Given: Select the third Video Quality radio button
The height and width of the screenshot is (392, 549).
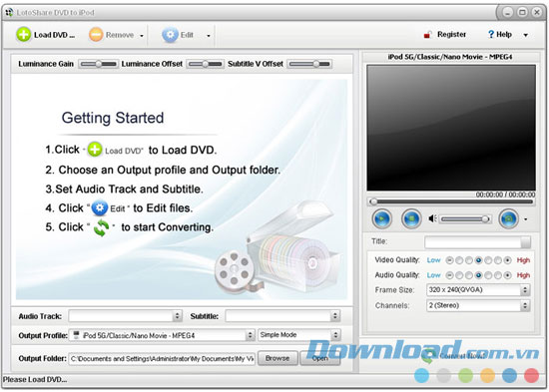Looking at the screenshot, I should pos(469,260).
